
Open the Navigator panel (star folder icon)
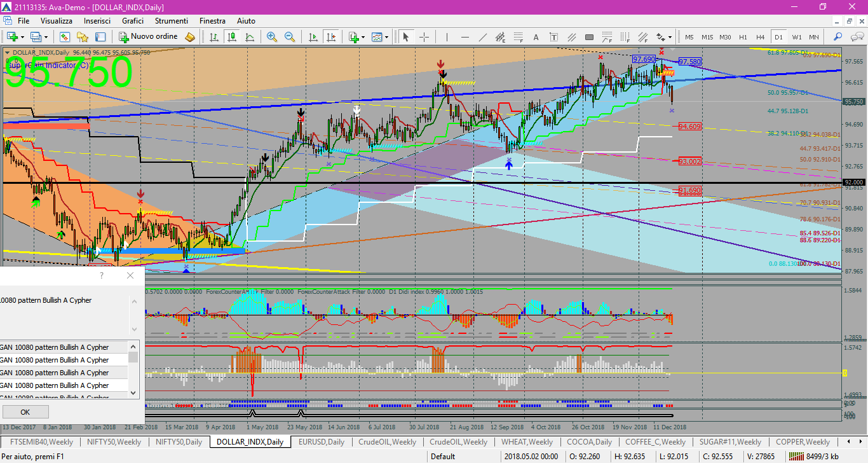(x=83, y=37)
